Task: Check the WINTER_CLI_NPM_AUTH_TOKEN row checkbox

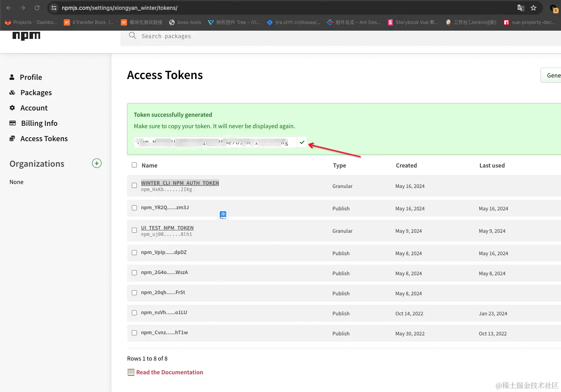Action: click(134, 185)
